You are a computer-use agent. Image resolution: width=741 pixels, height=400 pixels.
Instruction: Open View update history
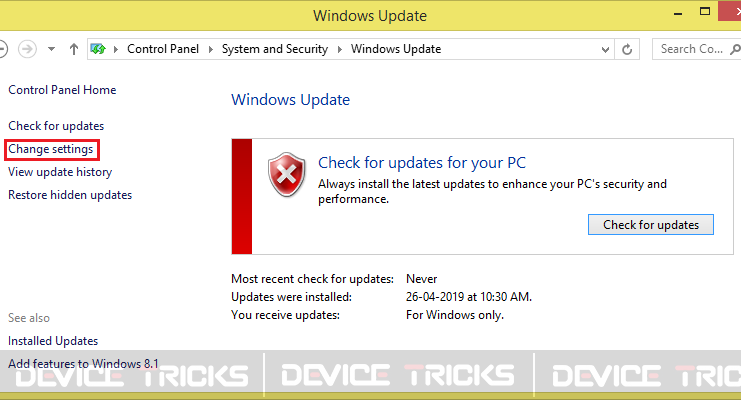coord(60,172)
